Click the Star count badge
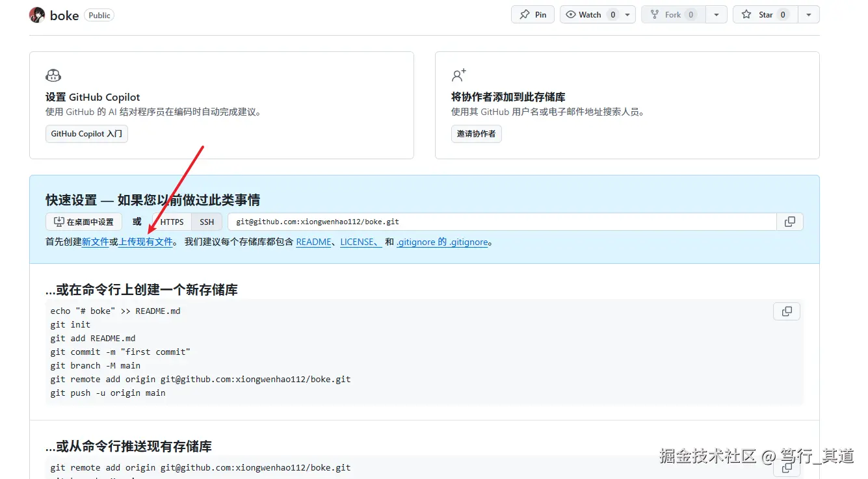868x479 pixels. (783, 14)
